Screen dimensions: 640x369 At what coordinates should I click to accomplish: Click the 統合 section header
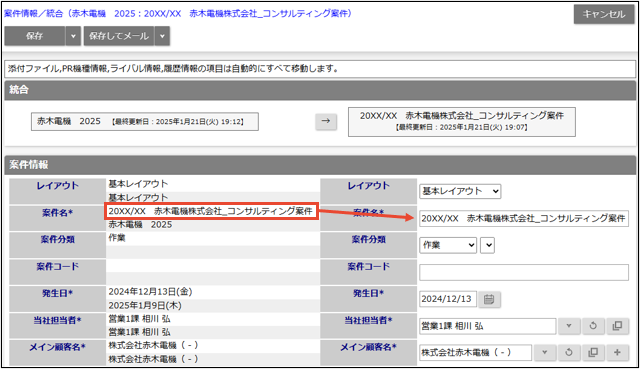320,90
